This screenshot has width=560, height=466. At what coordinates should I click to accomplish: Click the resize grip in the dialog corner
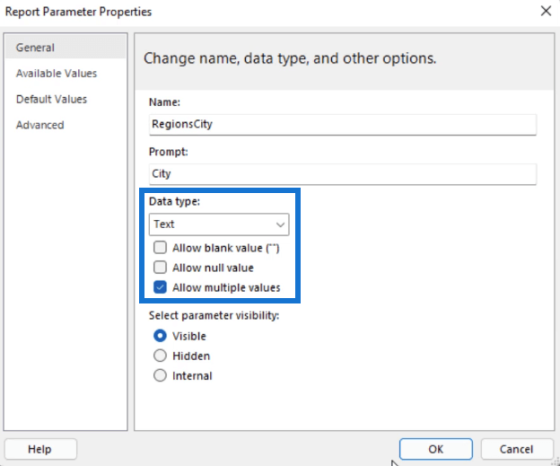coord(556,462)
